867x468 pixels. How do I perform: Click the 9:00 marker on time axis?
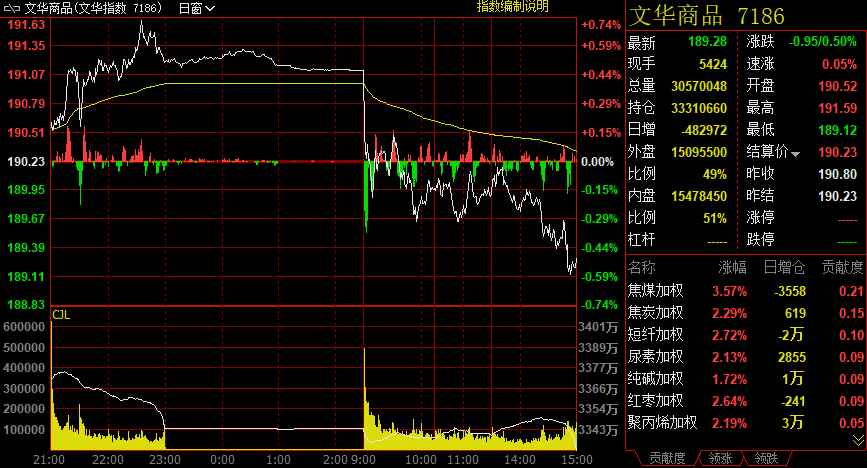(x=364, y=459)
